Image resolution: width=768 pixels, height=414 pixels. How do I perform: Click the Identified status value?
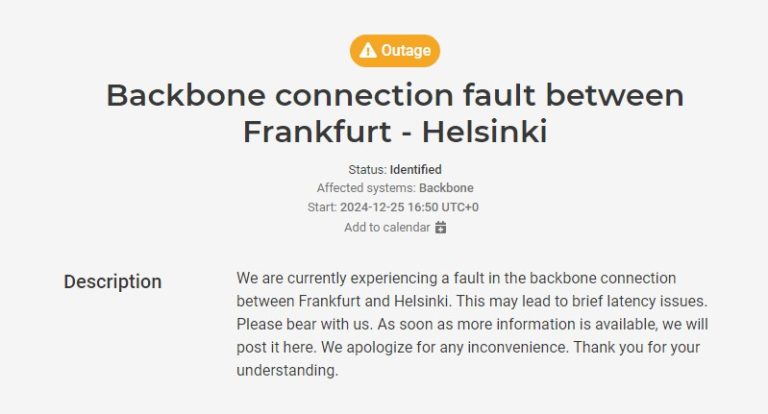pos(415,170)
